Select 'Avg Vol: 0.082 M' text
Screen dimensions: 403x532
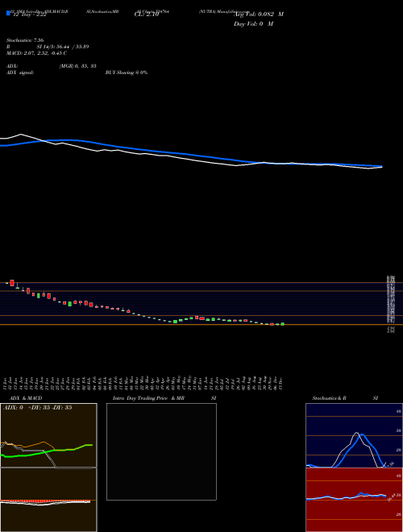[259, 15]
